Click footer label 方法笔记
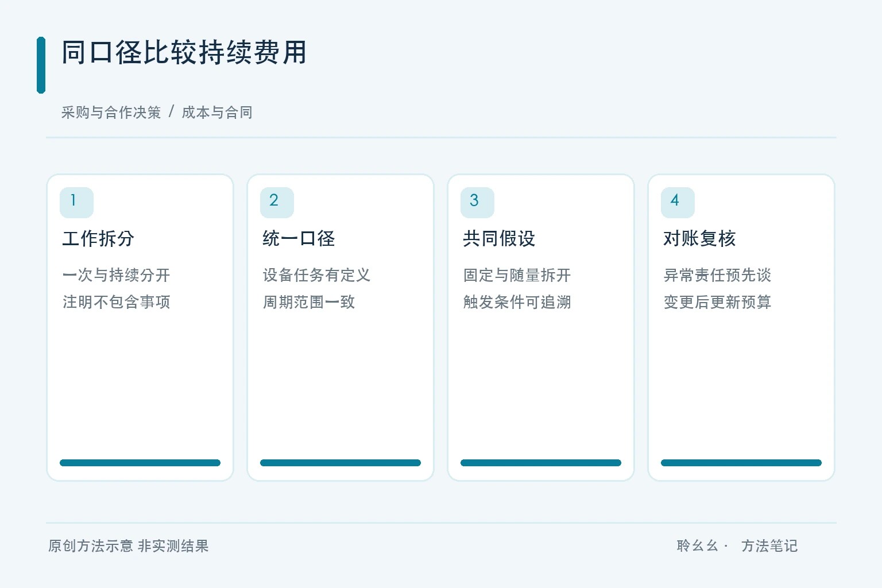 pyautogui.click(x=769, y=546)
